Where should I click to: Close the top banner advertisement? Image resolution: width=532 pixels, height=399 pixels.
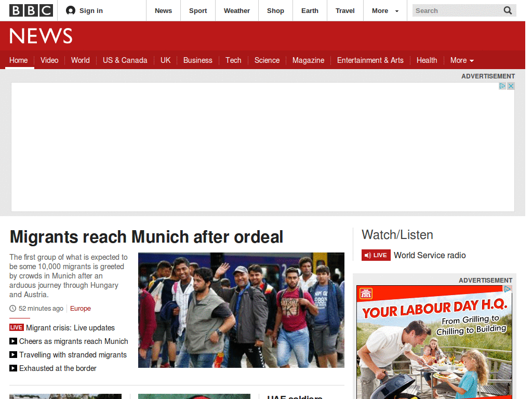511,86
